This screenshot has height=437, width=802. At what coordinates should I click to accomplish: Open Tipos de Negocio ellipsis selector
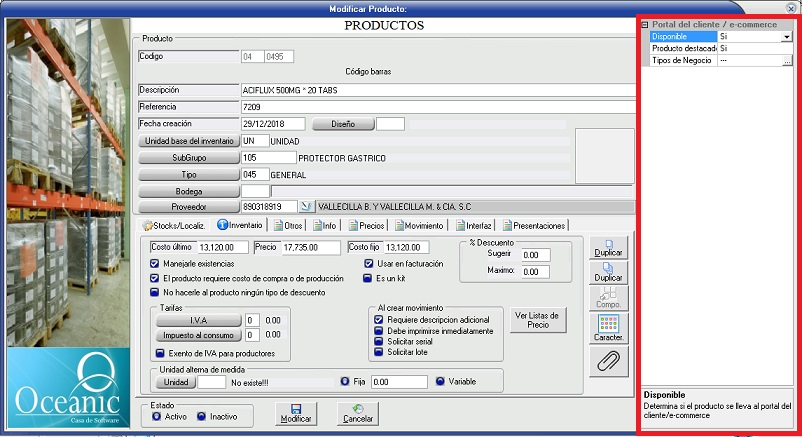click(787, 61)
